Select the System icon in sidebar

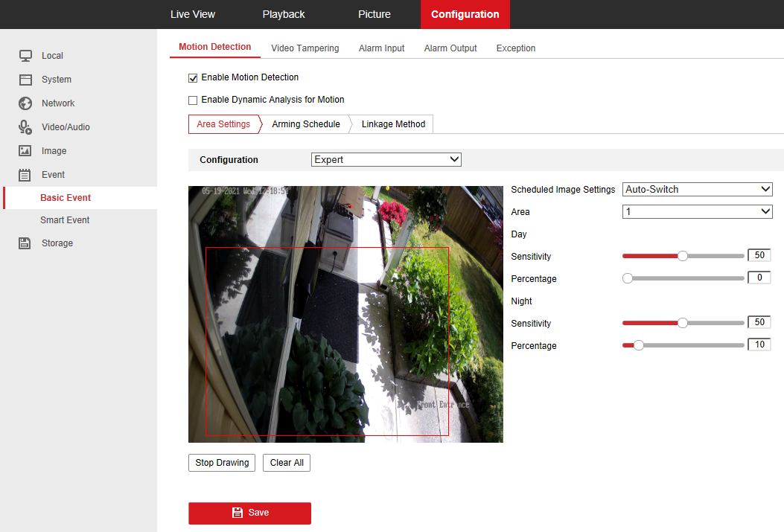pyautogui.click(x=24, y=79)
